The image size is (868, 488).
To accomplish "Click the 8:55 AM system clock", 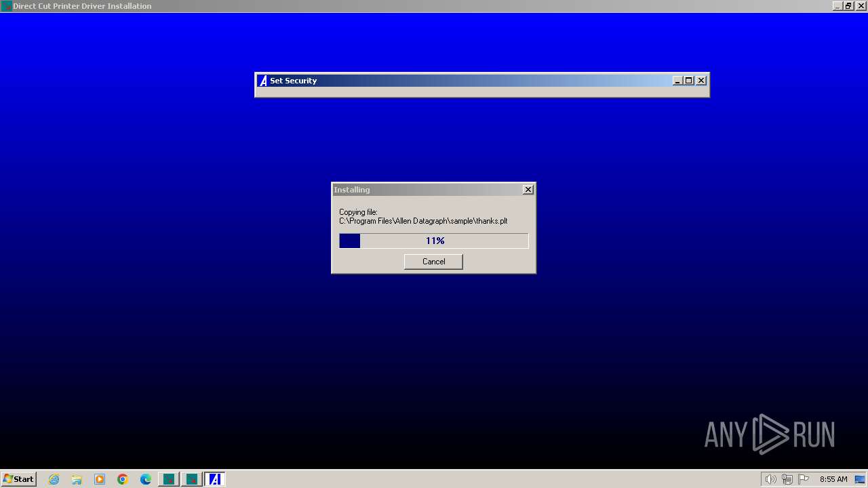I will tap(833, 479).
